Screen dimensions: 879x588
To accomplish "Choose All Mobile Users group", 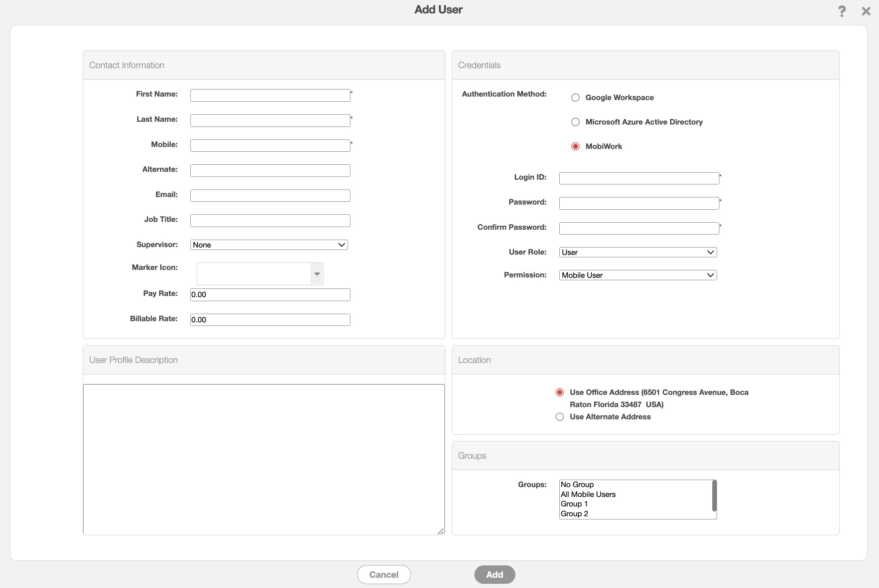I will (588, 494).
